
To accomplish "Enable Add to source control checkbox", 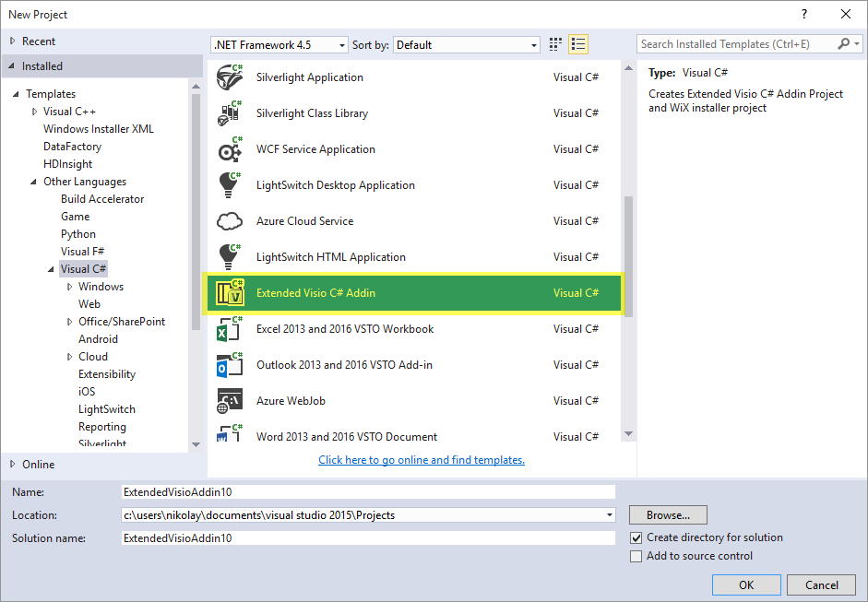I will tap(636, 556).
